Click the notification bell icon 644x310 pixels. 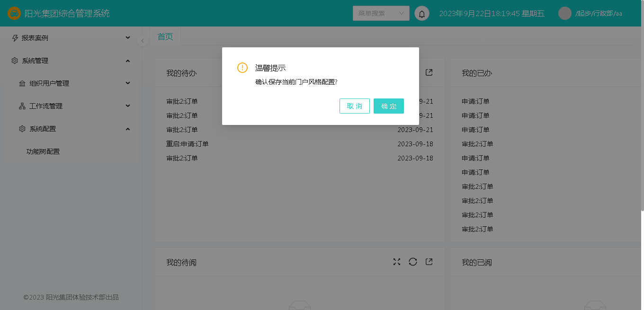pos(421,13)
